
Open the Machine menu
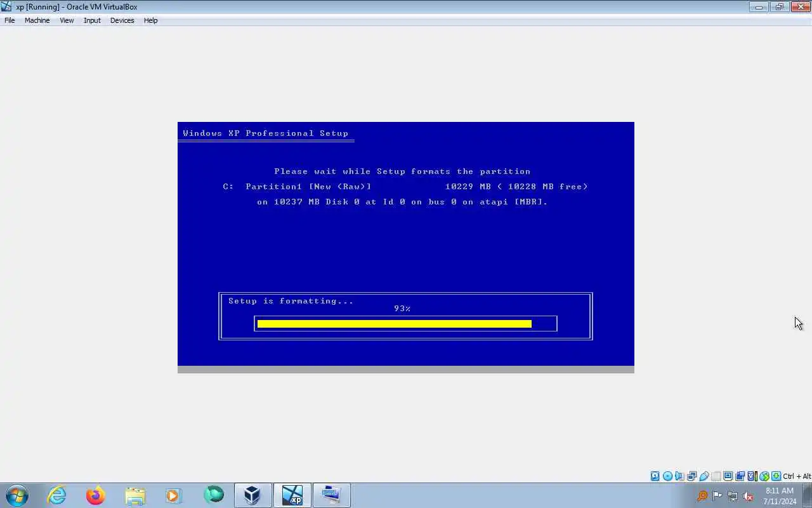(x=37, y=20)
